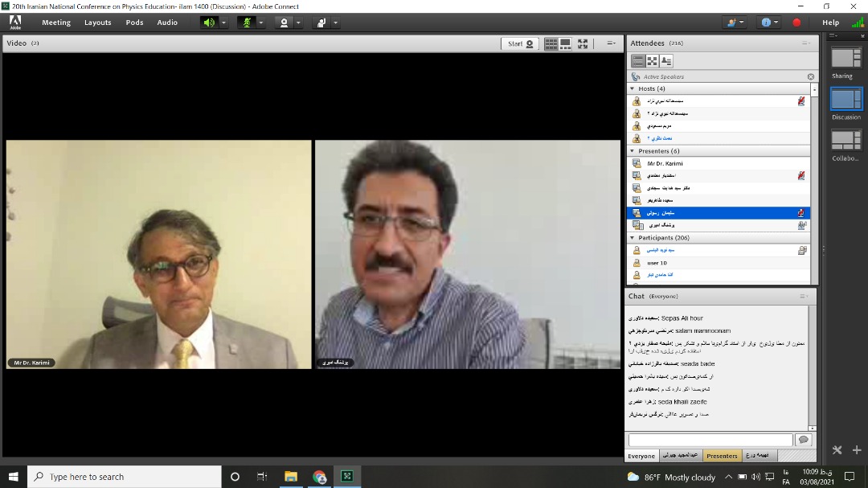Open the raise hand status dropdown arrow
Viewport: 868px width, 488px height.
(x=336, y=23)
